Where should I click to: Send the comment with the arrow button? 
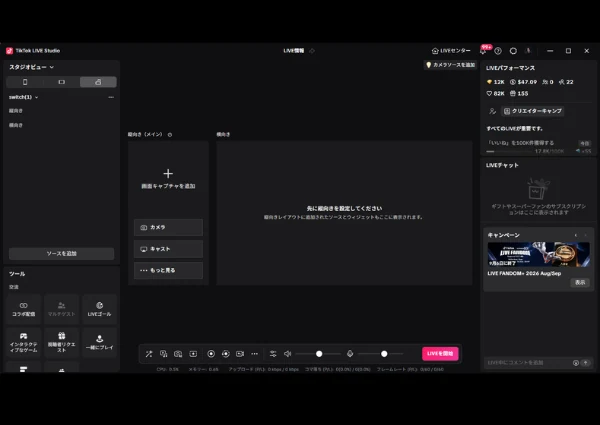585,363
